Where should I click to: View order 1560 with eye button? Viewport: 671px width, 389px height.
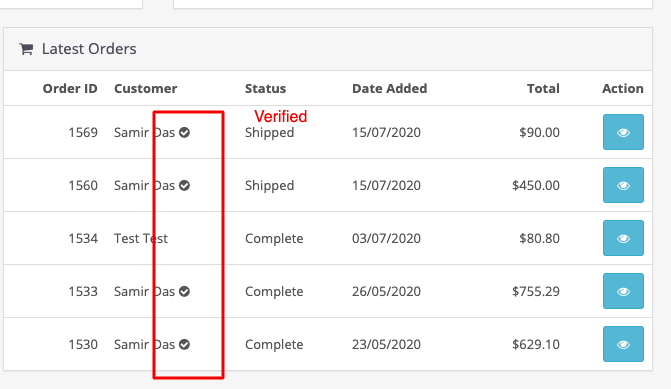click(623, 185)
